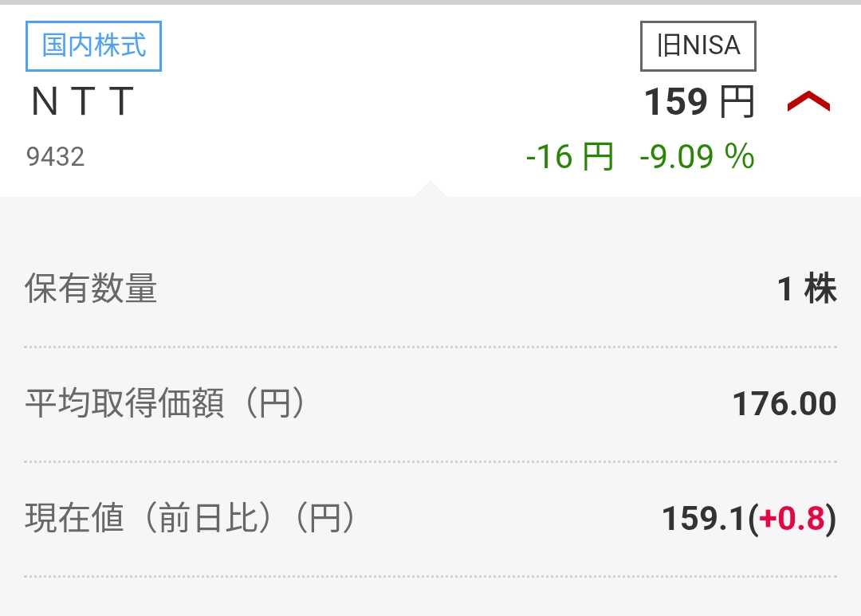Image resolution: width=861 pixels, height=616 pixels.
Task: Click the dotted divider below 保有数量 row
Action: tap(431, 347)
